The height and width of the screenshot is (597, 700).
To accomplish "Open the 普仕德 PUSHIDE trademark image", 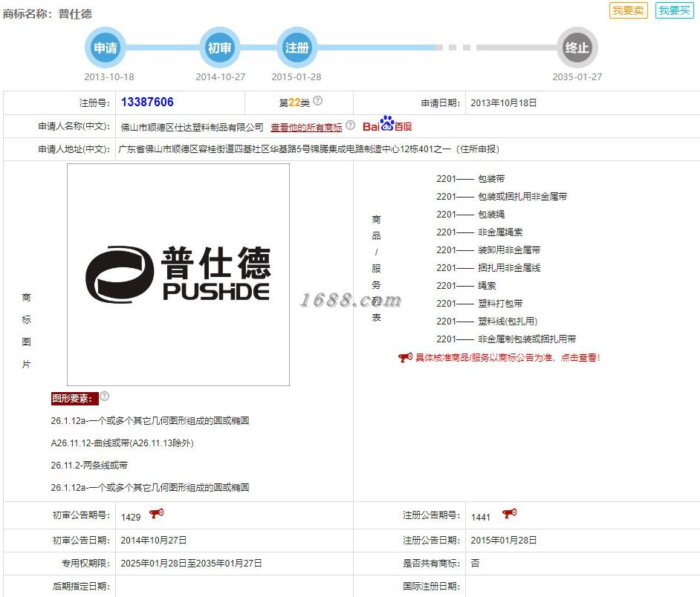I will (x=178, y=275).
